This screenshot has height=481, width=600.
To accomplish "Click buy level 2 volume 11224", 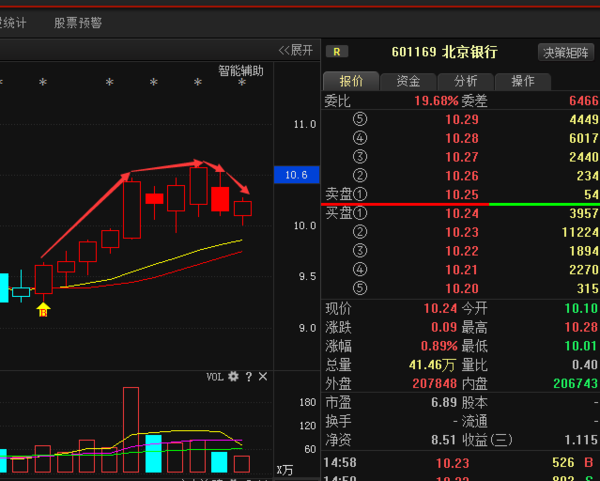I will (x=580, y=232).
